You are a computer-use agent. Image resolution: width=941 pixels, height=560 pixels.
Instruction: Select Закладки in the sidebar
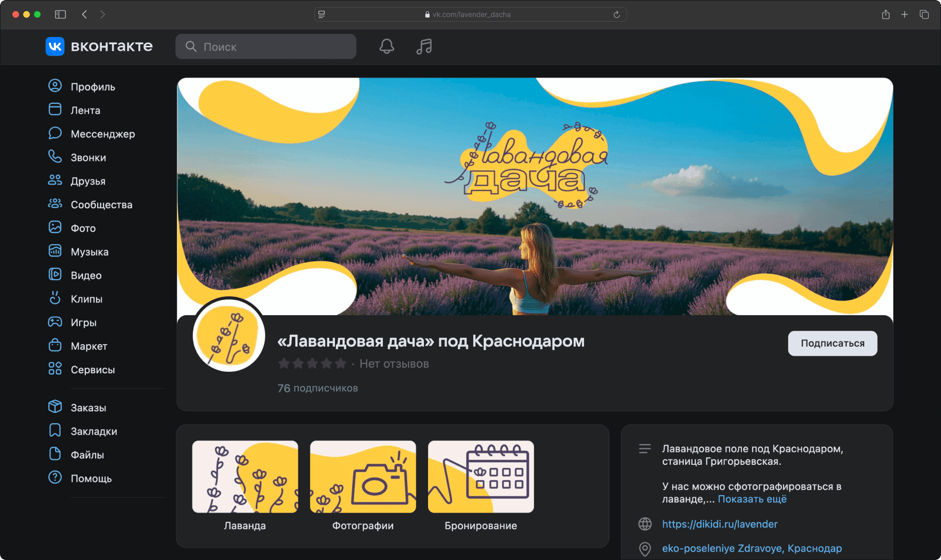(94, 431)
